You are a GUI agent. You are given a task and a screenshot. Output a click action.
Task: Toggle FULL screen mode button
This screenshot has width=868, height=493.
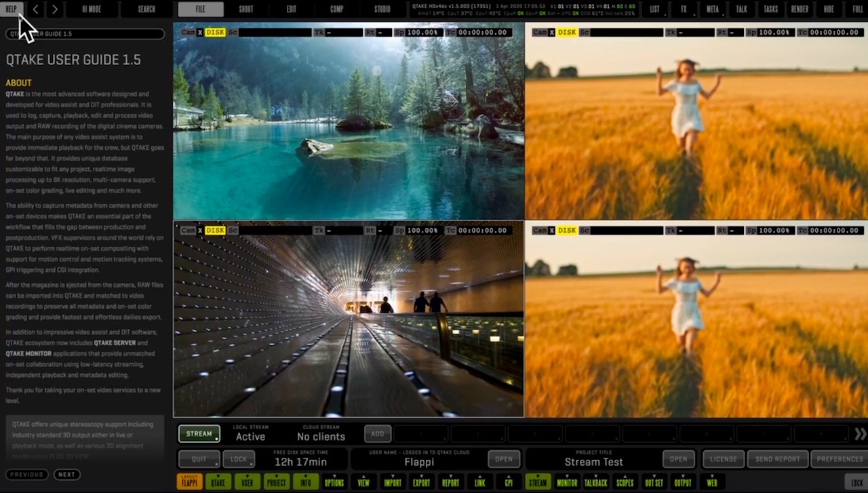[x=857, y=9]
